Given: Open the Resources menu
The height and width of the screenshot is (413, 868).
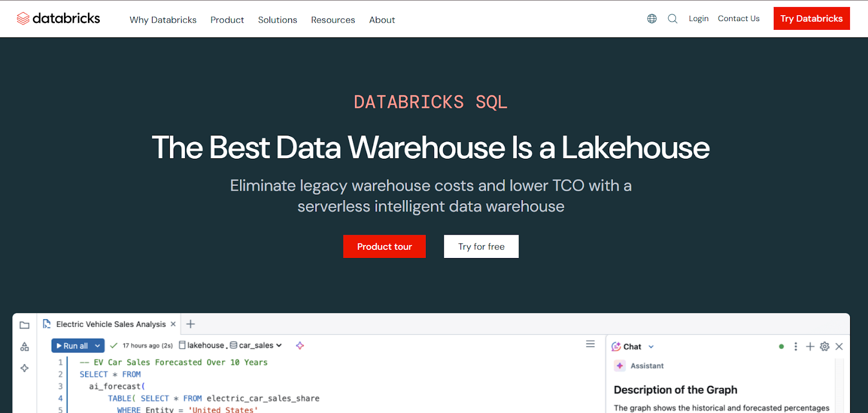Looking at the screenshot, I should pyautogui.click(x=333, y=20).
